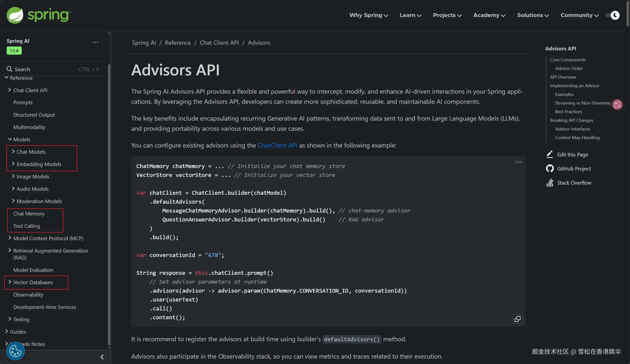Follow the ChatClient API link

(277, 145)
